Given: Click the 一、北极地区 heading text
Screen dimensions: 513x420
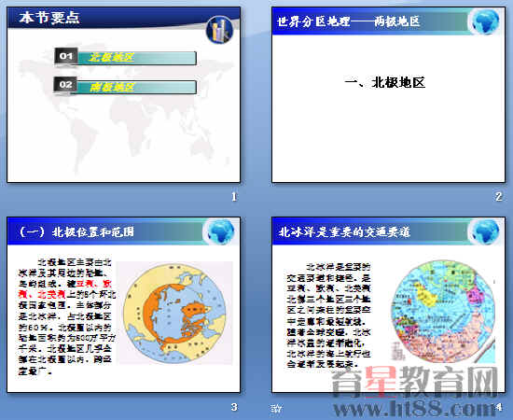Looking at the screenshot, I should (x=384, y=82).
